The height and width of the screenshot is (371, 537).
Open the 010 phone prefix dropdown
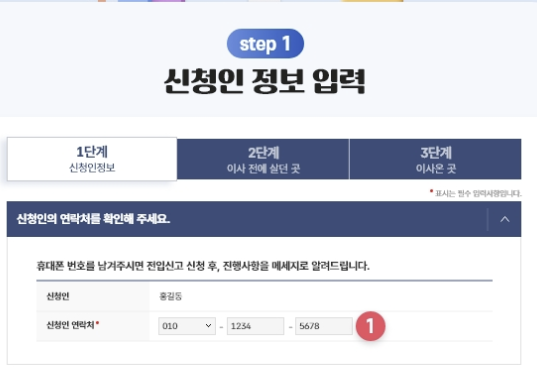(x=187, y=326)
